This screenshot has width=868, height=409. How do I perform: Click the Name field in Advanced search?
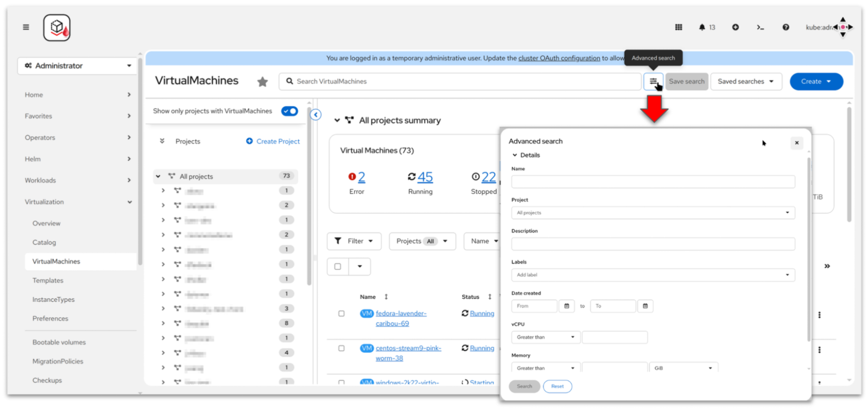click(x=653, y=182)
